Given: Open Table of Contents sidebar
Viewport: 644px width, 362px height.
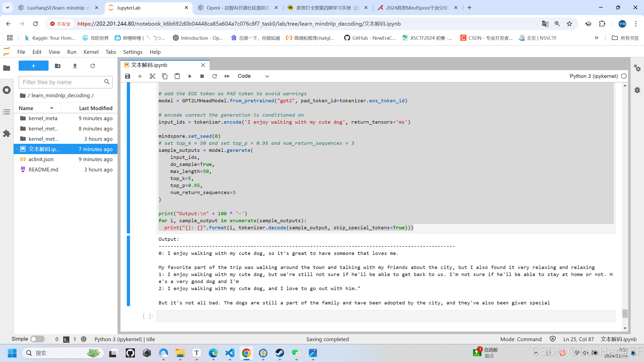Looking at the screenshot, I should (x=7, y=112).
